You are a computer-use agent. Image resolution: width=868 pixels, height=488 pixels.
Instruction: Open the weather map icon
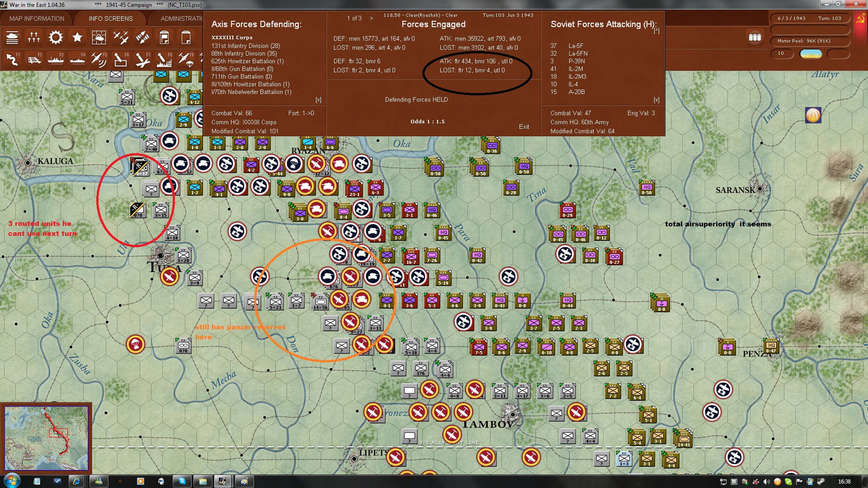pos(99,38)
